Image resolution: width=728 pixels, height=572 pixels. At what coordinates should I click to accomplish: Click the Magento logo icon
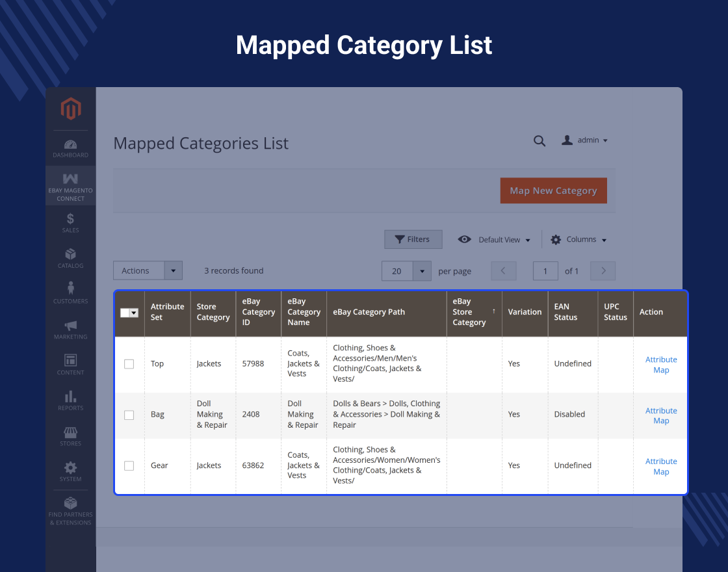click(x=71, y=109)
